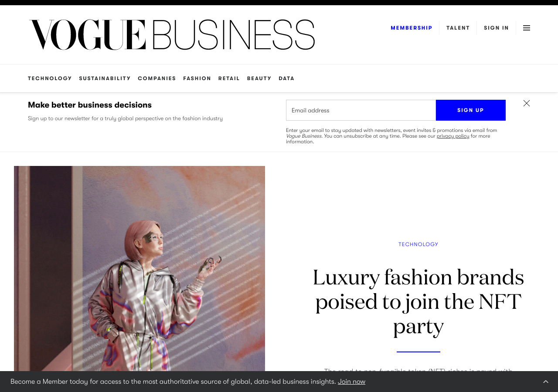Focus the Email address field
Viewport: 558px width, 392px height.
pyautogui.click(x=361, y=110)
